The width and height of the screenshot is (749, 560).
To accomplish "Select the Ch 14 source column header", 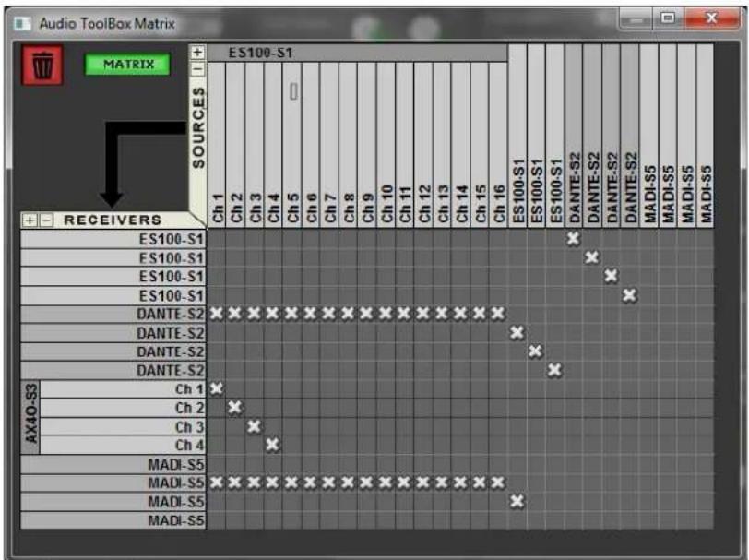I will pyautogui.click(x=460, y=144).
